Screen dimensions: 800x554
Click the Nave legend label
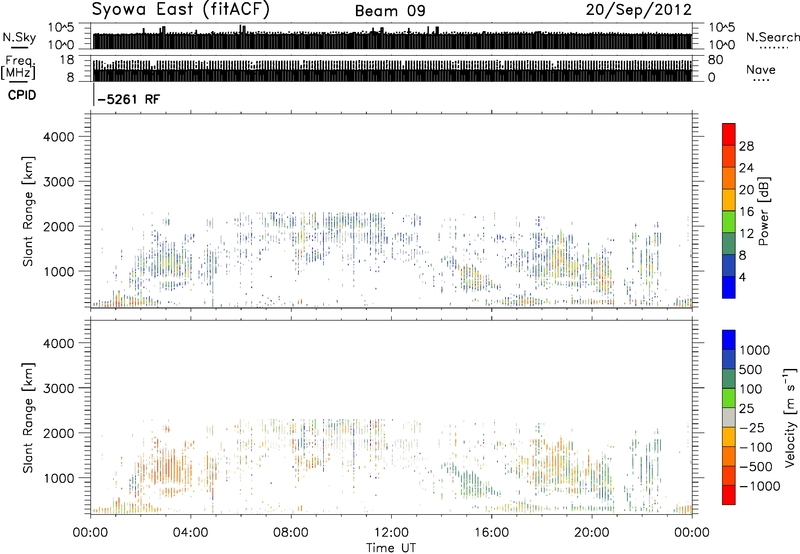pyautogui.click(x=761, y=70)
